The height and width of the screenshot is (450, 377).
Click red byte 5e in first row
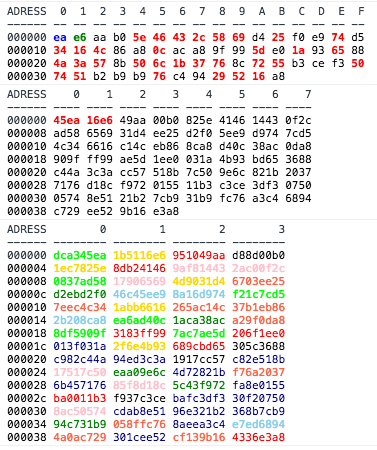[139, 37]
